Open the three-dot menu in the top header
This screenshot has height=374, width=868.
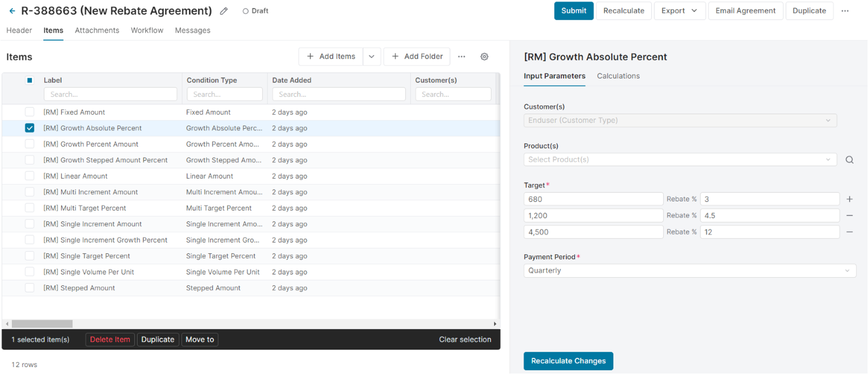tap(845, 11)
